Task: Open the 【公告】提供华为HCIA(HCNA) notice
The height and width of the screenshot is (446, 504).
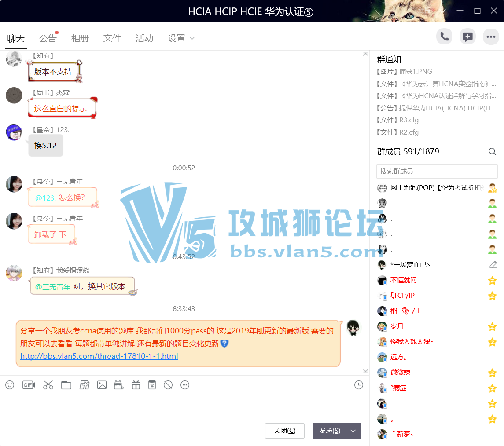Action: (x=436, y=108)
